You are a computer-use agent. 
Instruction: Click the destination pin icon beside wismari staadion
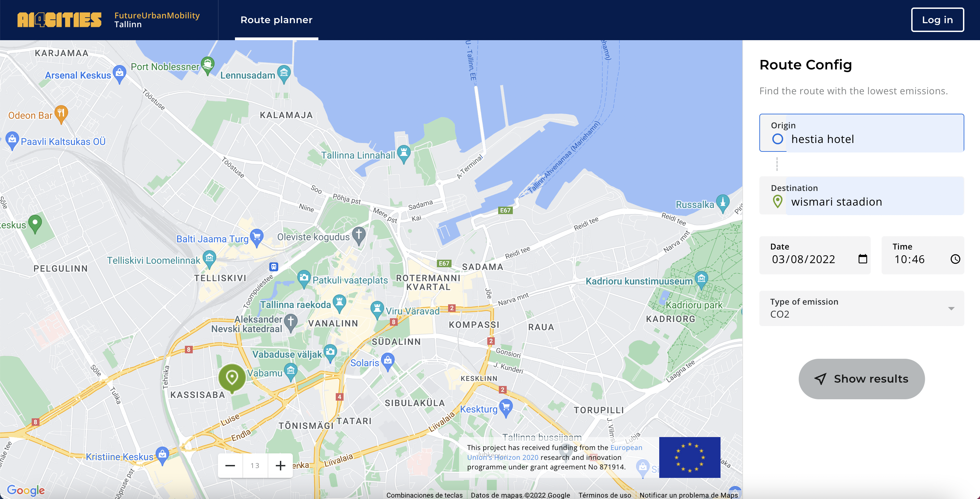tap(777, 202)
